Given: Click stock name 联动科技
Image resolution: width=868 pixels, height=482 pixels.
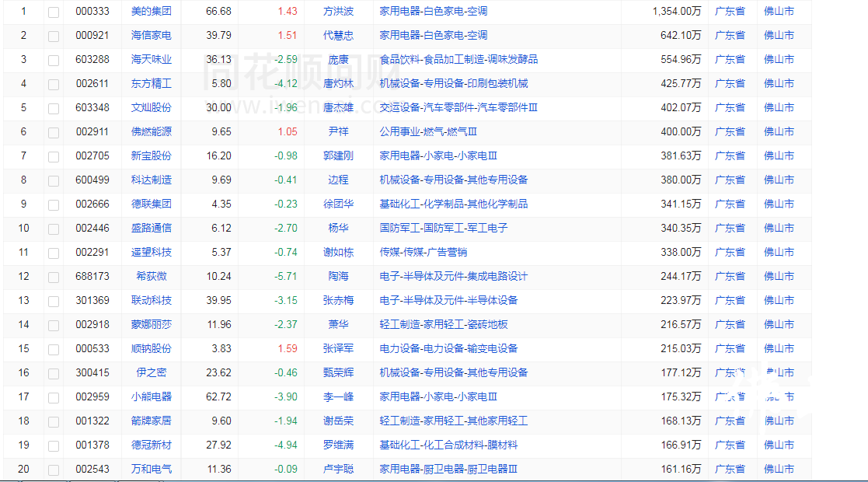Looking at the screenshot, I should [x=151, y=300].
